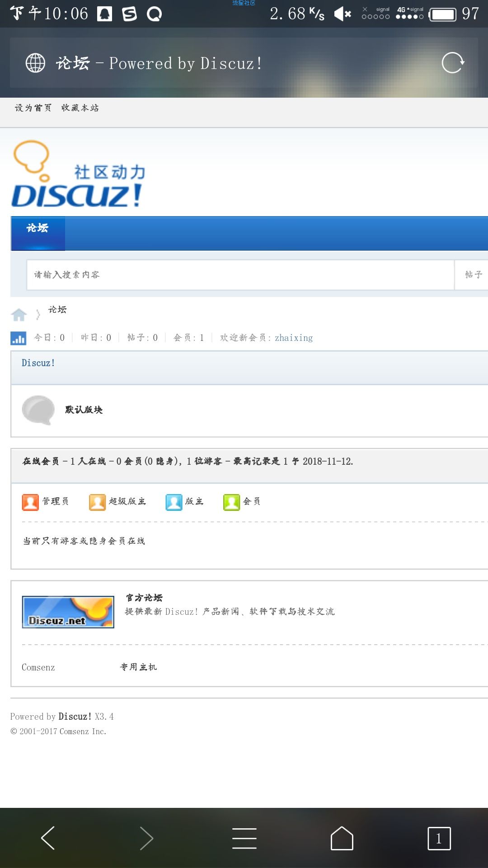Open the Discuz! category header link
Screen dimensions: 488x868
[38, 363]
